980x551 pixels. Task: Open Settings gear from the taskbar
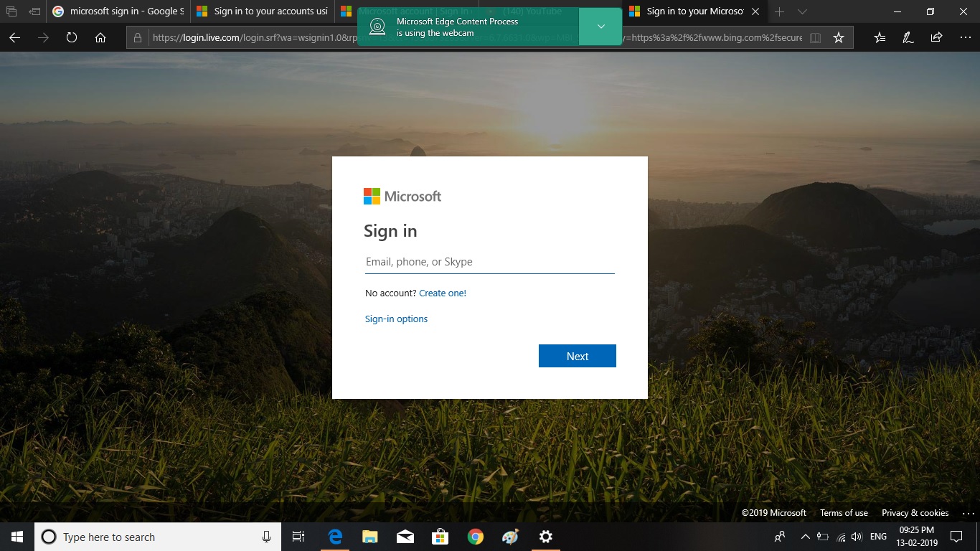click(545, 537)
